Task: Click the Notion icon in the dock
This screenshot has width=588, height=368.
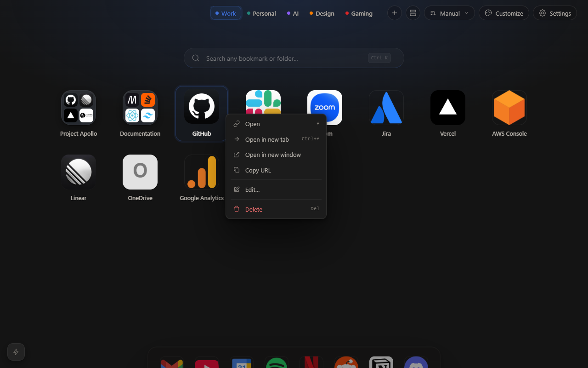Action: tap(381, 362)
